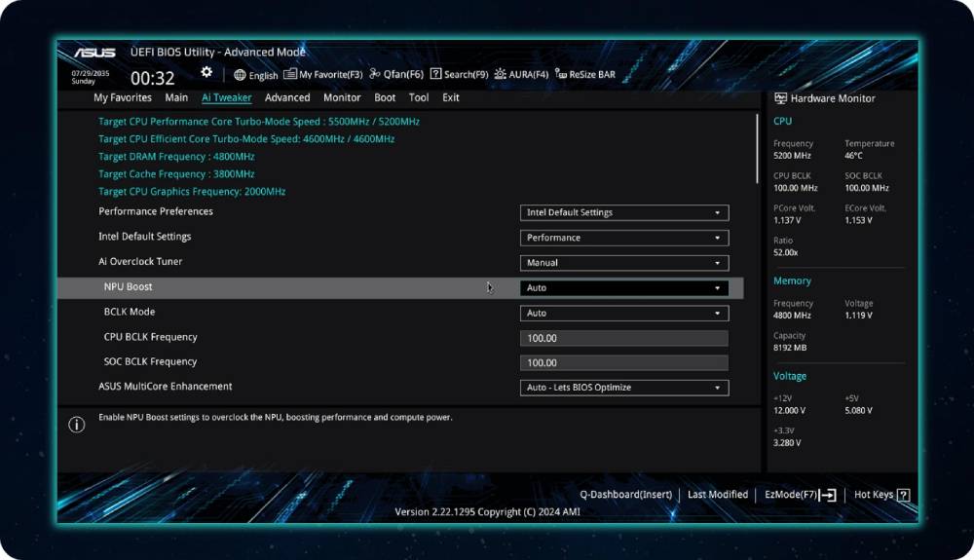Screen dimensions: 974x560
Task: Go to the Boot tab
Action: [x=385, y=97]
